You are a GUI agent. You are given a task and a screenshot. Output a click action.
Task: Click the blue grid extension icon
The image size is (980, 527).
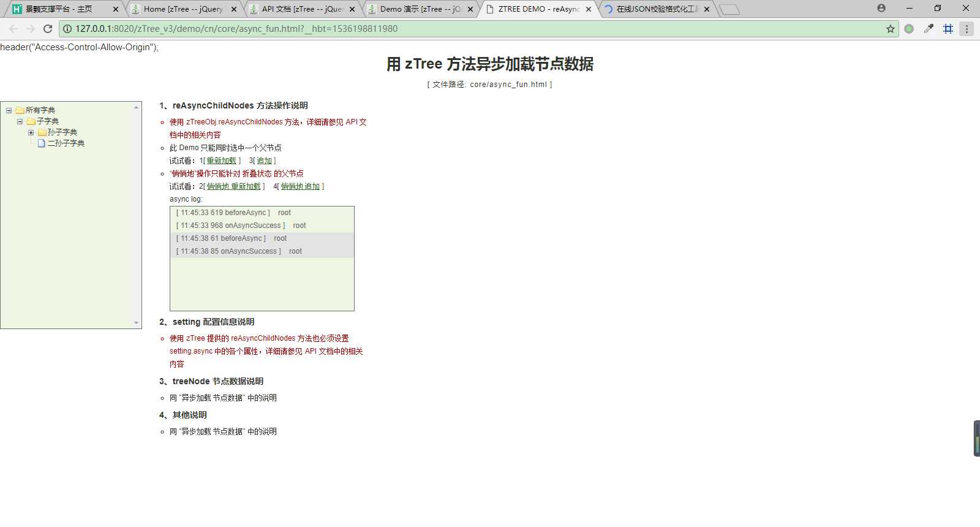pyautogui.click(x=948, y=29)
